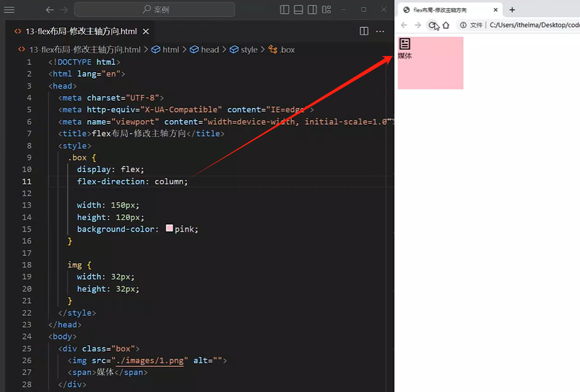Click the .box selector on line 9
580x392 pixels.
77,157
